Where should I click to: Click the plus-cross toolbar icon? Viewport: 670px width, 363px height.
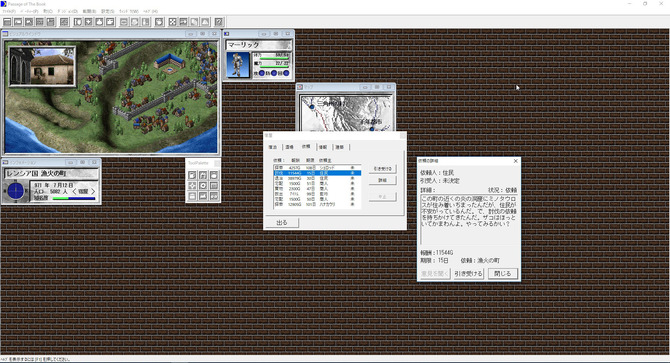tap(88, 22)
